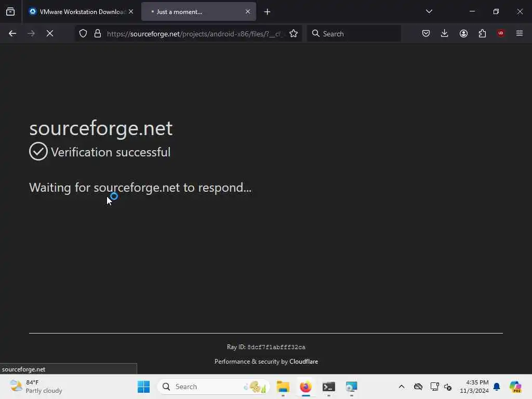532x399 pixels.
Task: Select the Ray ID value text
Action: 276,347
